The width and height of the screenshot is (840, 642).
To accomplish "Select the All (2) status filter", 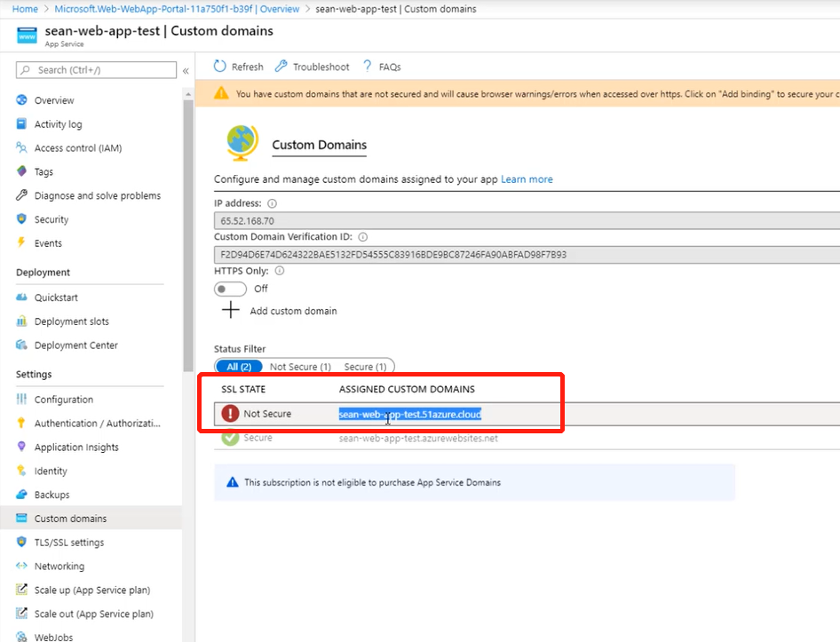I will pyautogui.click(x=239, y=367).
